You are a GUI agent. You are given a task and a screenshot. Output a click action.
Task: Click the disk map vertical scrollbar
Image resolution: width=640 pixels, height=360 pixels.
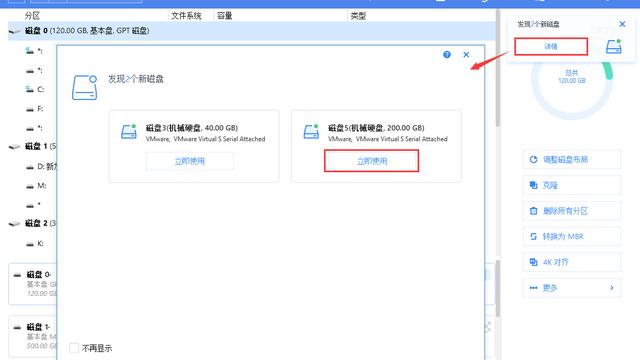tap(498, 289)
